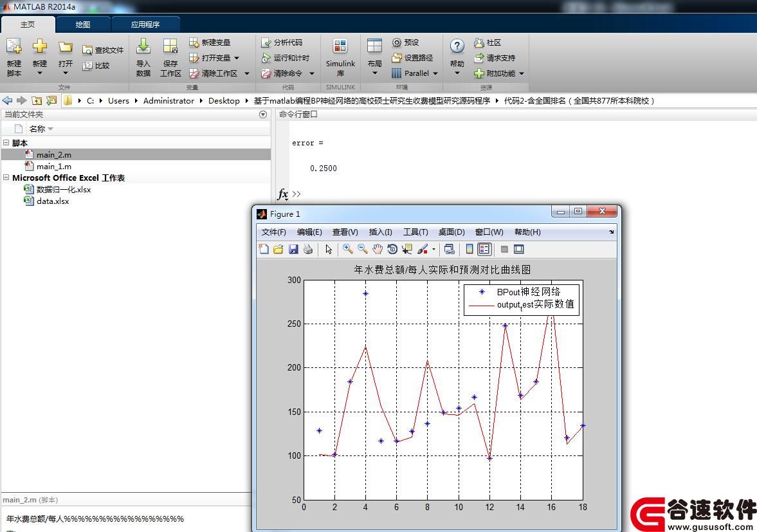The height and width of the screenshot is (532, 757).
Task: Click 新建变量 (New Variable)
Action: 210,42
